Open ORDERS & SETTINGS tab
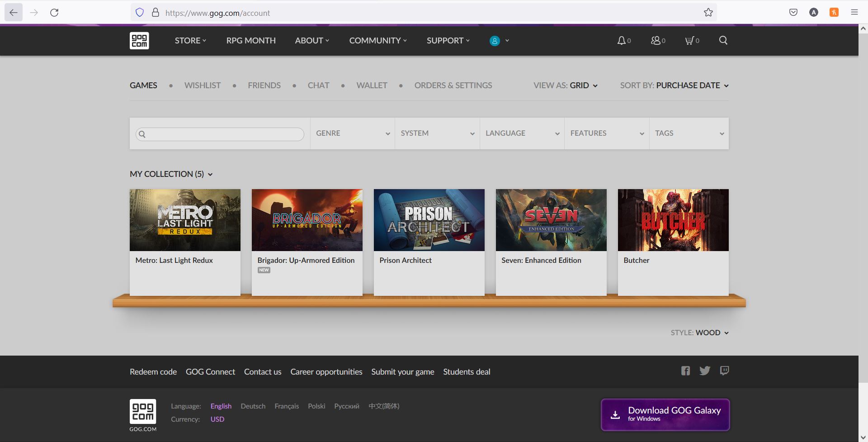868x442 pixels. [453, 86]
